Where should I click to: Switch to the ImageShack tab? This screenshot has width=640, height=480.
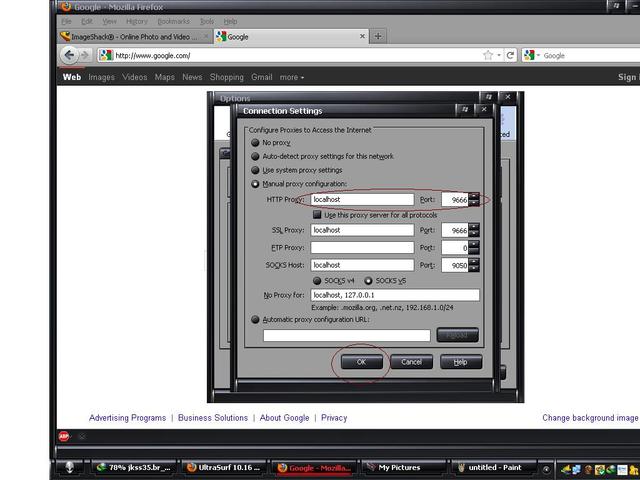click(135, 37)
